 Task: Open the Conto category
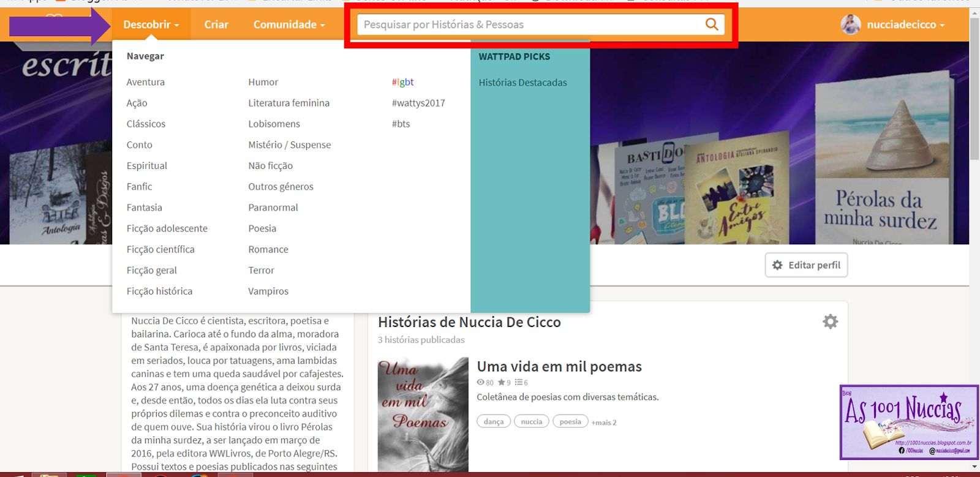pyautogui.click(x=139, y=145)
